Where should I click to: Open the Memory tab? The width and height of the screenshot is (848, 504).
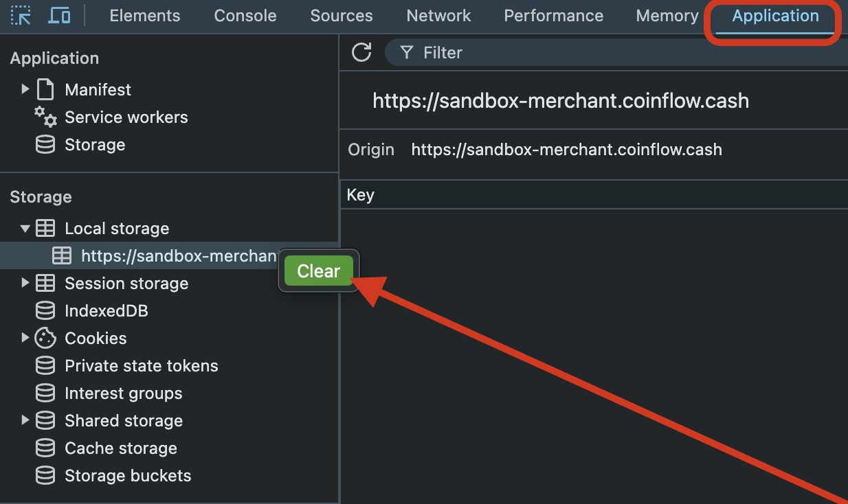(667, 16)
